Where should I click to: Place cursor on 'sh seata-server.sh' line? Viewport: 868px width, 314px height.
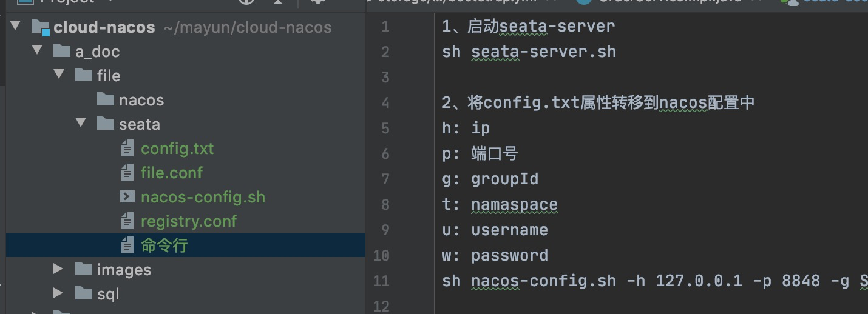[x=529, y=52]
